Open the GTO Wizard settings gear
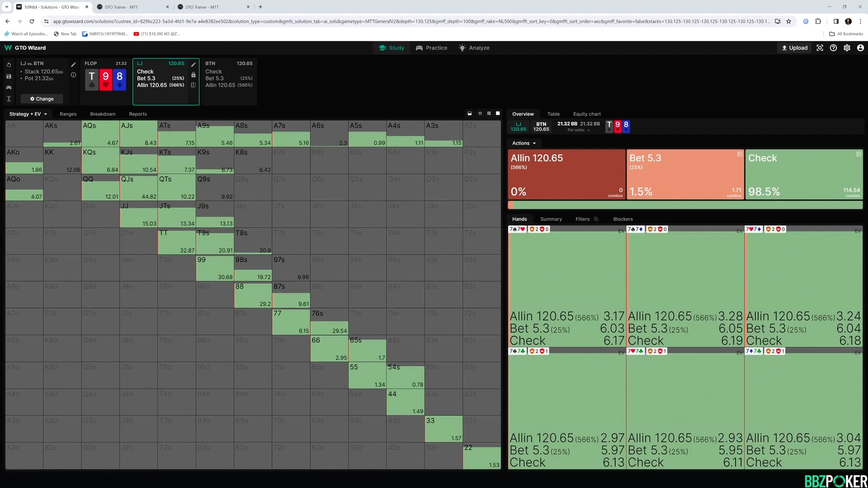The width and height of the screenshot is (868, 488). [847, 48]
